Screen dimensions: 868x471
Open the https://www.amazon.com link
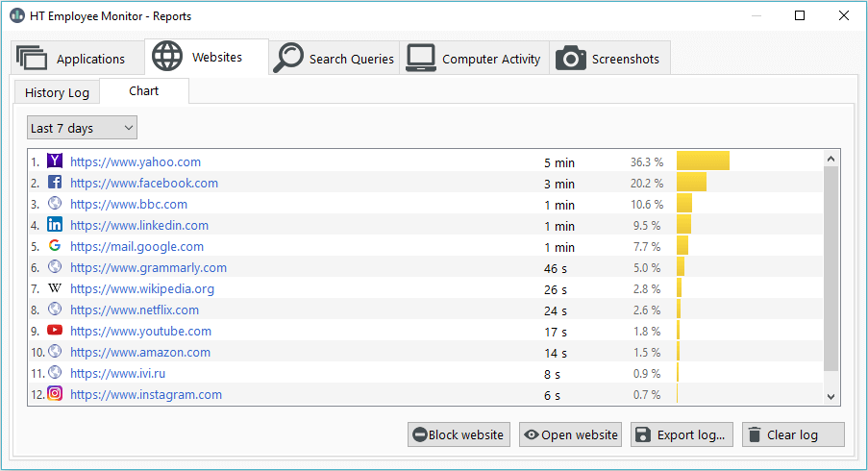(140, 352)
